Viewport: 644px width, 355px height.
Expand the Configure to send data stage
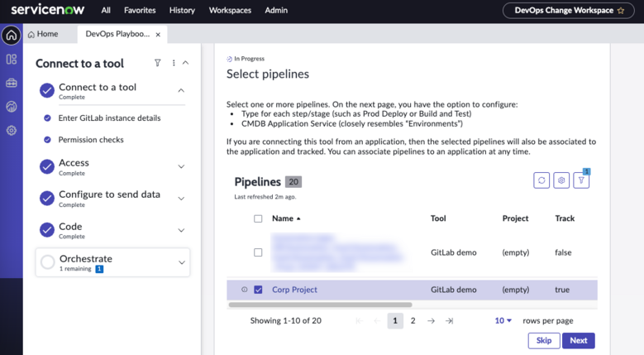point(181,199)
